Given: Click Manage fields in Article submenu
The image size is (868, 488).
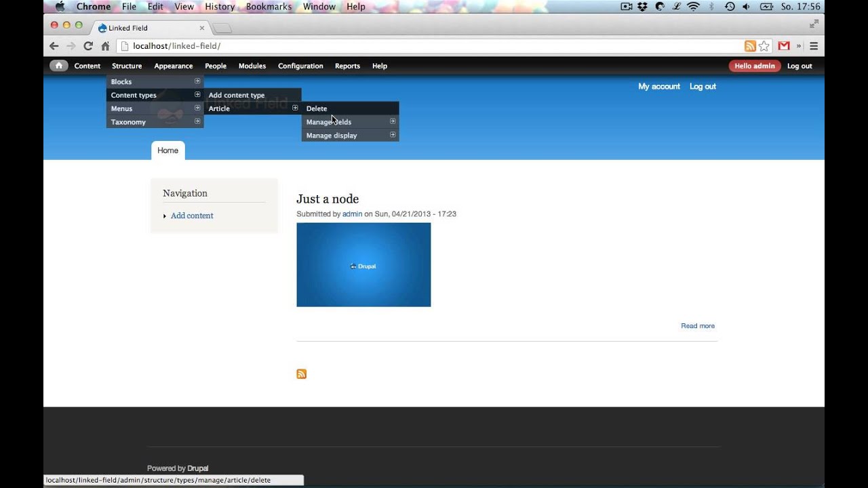Looking at the screenshot, I should pos(350,122).
